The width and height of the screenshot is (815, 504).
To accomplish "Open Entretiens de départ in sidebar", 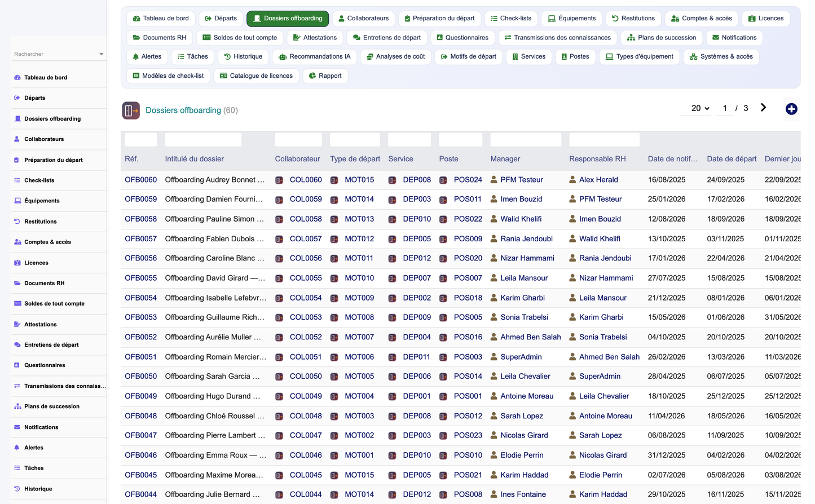I will coord(51,345).
